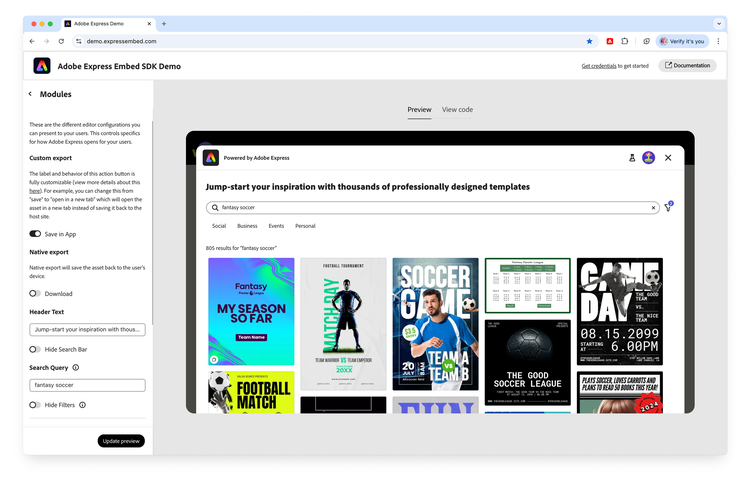This screenshot has height=485, width=750.
Task: Open the template filter funnel icon
Action: [x=667, y=207]
